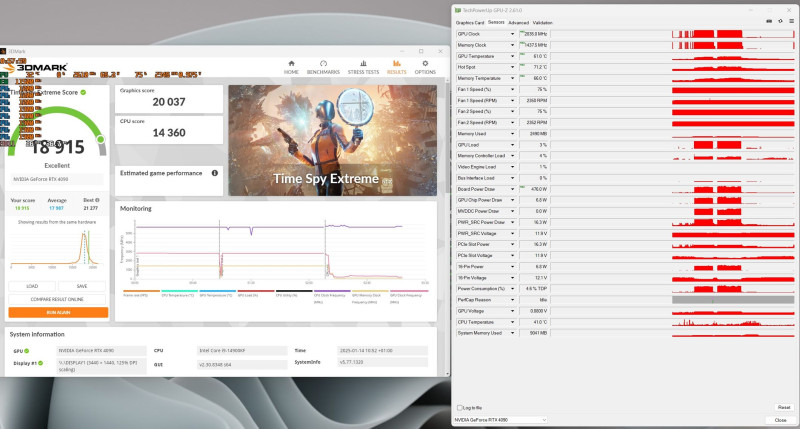Expand the Memory Clock sensor dropdown
The height and width of the screenshot is (429, 800).
point(512,45)
